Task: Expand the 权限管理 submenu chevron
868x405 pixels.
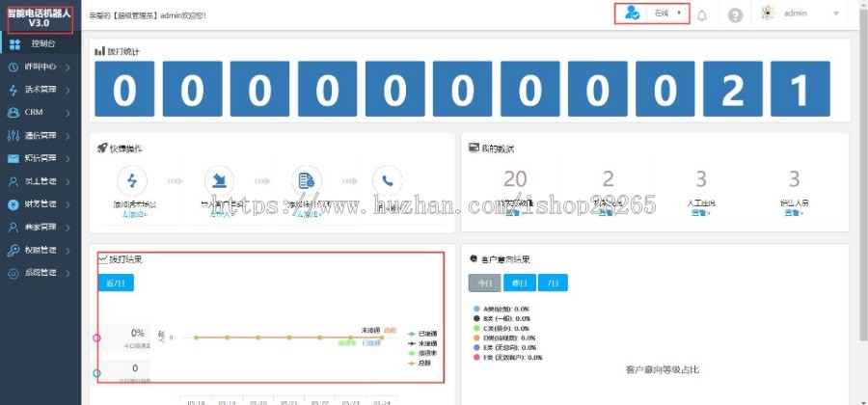Action: point(68,250)
